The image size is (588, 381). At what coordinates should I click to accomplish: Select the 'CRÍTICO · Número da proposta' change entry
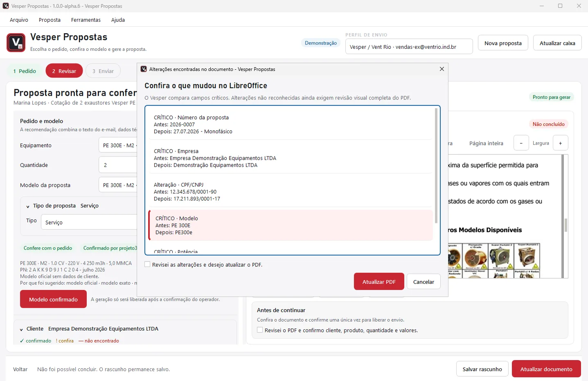point(290,124)
